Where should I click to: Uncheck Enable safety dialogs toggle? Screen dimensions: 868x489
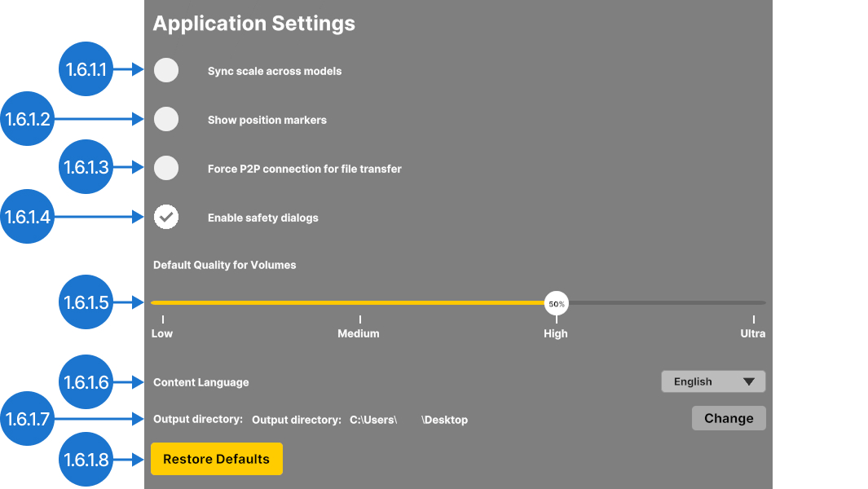click(166, 217)
